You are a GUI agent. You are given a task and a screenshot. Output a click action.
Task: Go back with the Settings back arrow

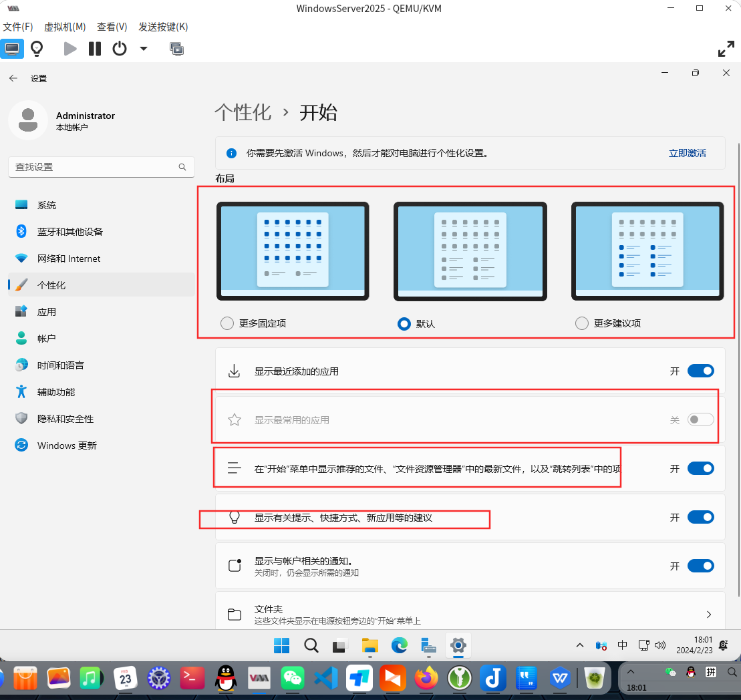pyautogui.click(x=13, y=78)
